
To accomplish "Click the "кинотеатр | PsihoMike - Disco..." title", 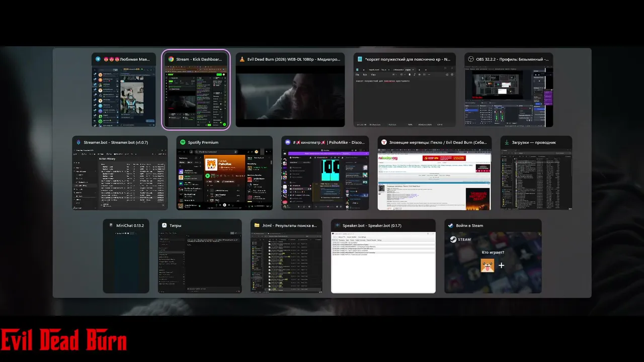I will pos(329,142).
